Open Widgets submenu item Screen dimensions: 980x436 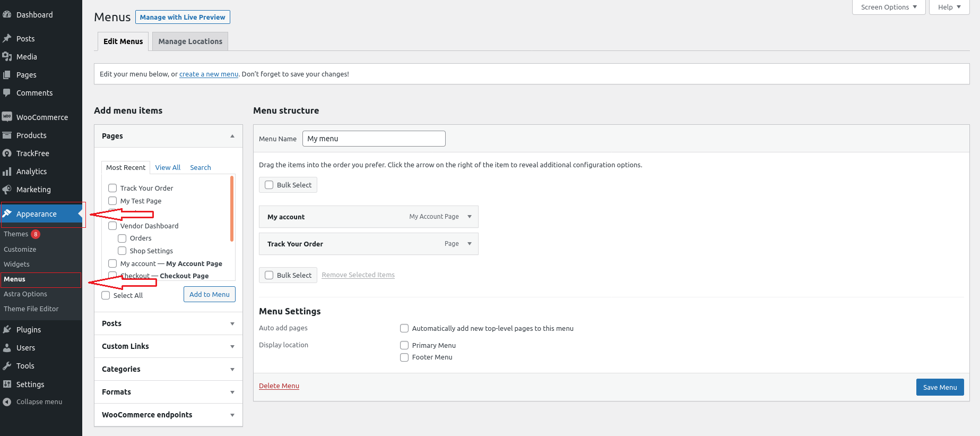tap(16, 264)
